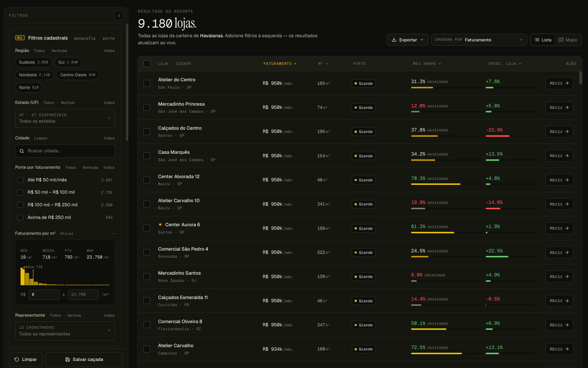
Task: Select the Casa Marquês row checkbox
Action: click(x=147, y=156)
